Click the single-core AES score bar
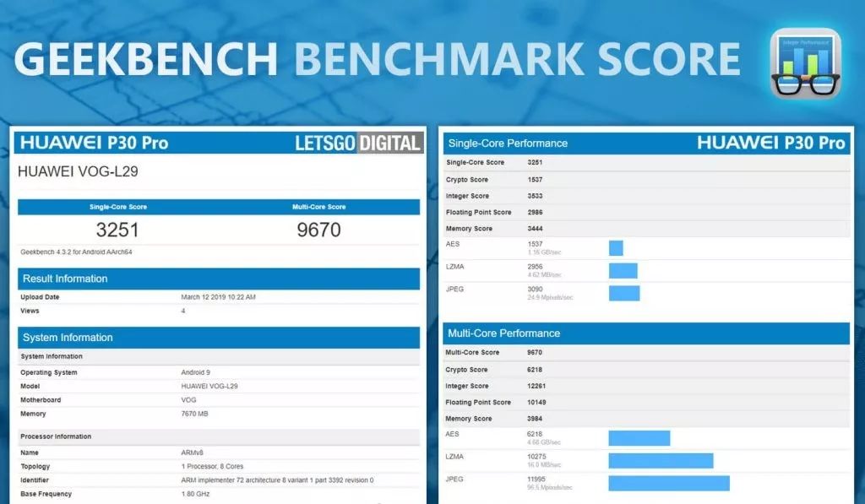This screenshot has height=504, width=865. [616, 248]
